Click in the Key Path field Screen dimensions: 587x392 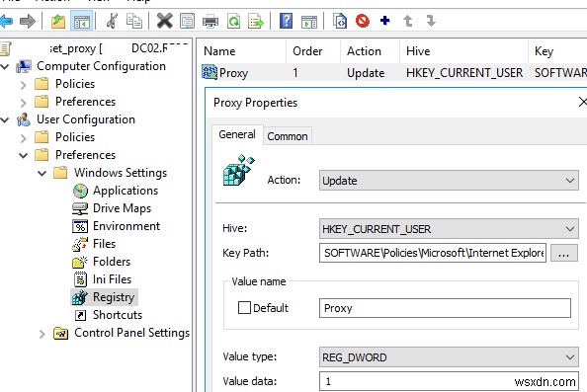coord(433,253)
